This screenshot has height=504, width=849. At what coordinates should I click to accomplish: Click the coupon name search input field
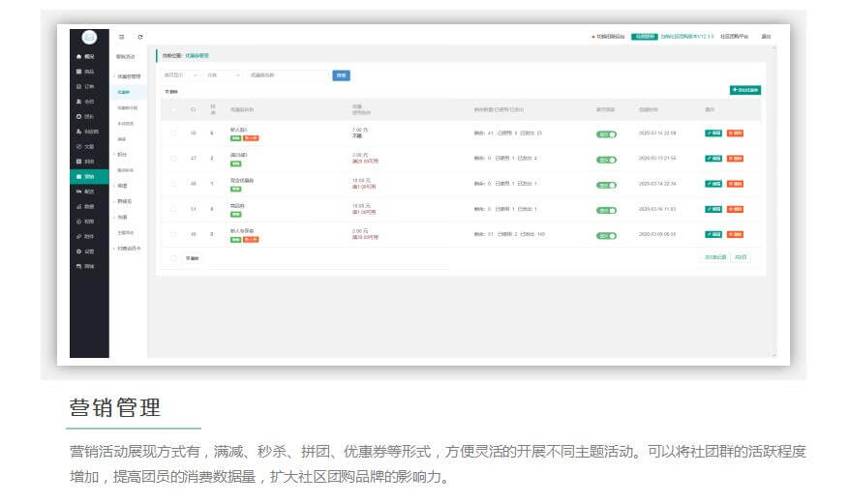(286, 74)
